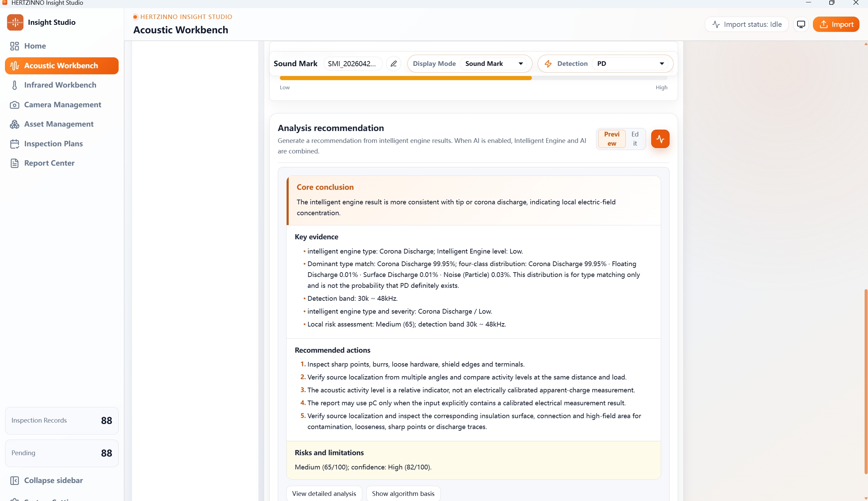The image size is (868, 501).
Task: Click the Asset Management cubes icon
Action: coord(15,124)
